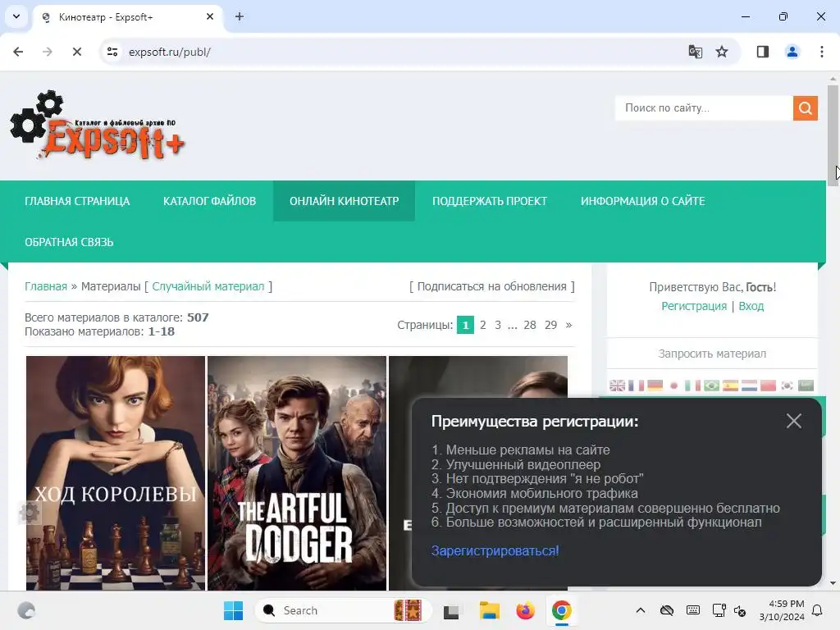Click the page vertical scrollbar thumb
The width and height of the screenshot is (840, 630).
tap(833, 135)
